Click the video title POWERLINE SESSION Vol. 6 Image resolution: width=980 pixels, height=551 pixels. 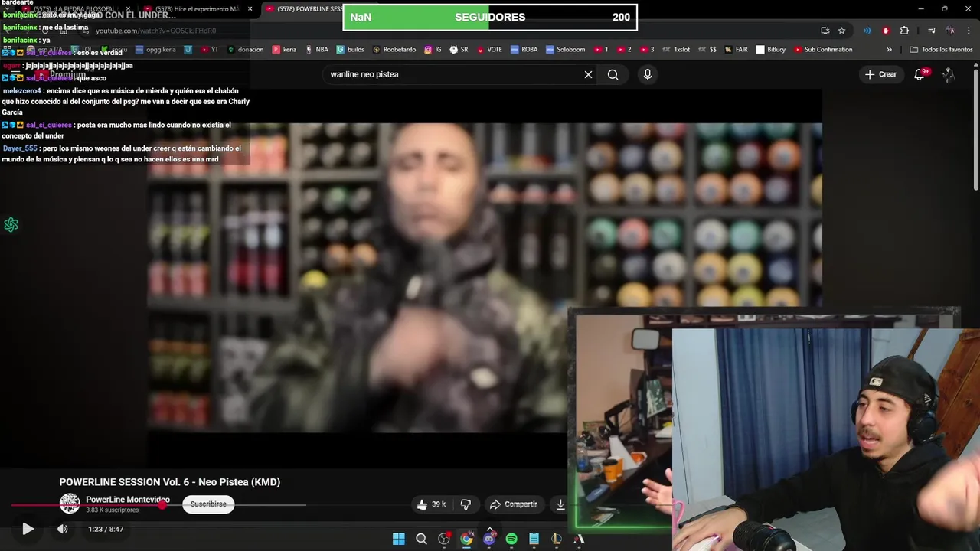170,482
